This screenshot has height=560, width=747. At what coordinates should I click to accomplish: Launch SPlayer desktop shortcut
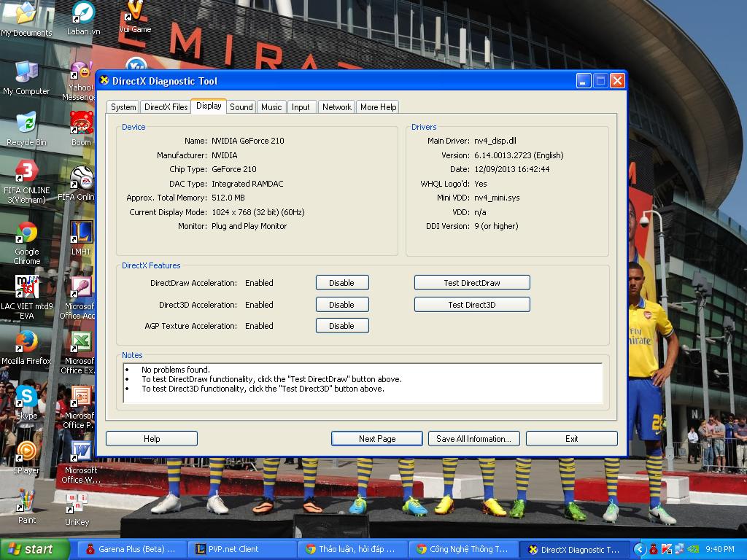27,457
